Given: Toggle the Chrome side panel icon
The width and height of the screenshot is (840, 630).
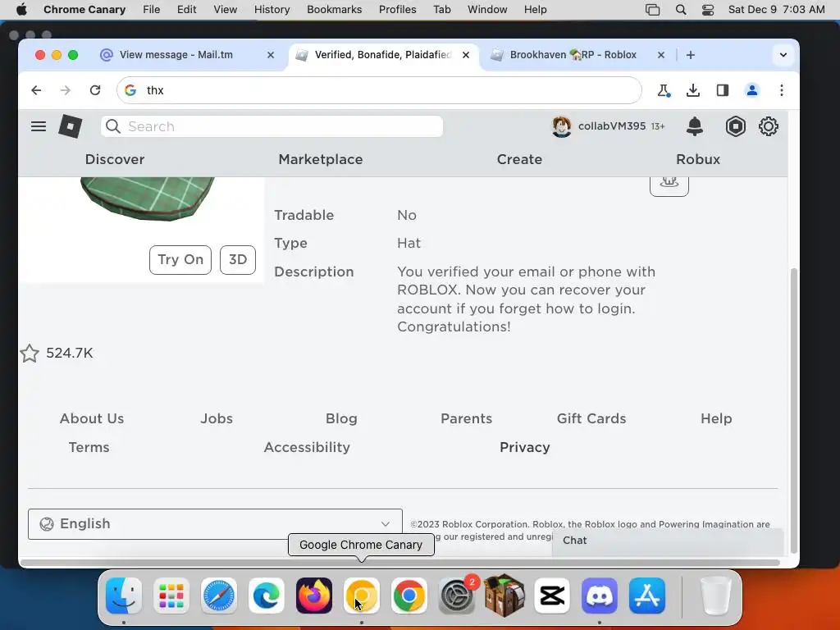Looking at the screenshot, I should click(x=722, y=90).
